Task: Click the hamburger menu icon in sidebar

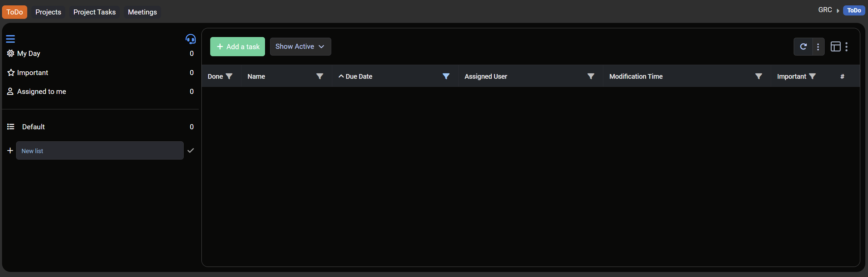Action: (10, 39)
